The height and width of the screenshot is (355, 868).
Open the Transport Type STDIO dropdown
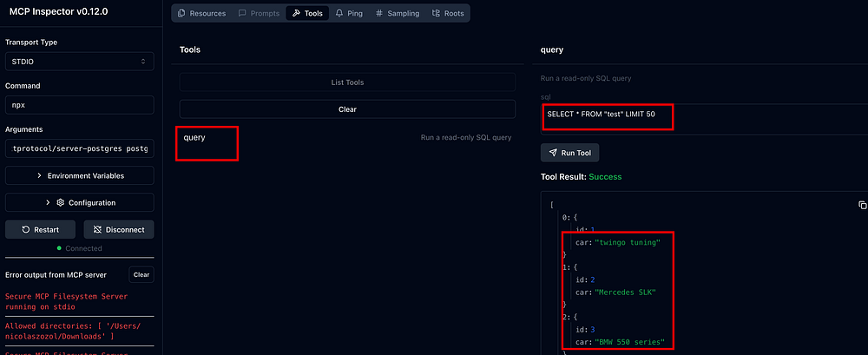[80, 62]
